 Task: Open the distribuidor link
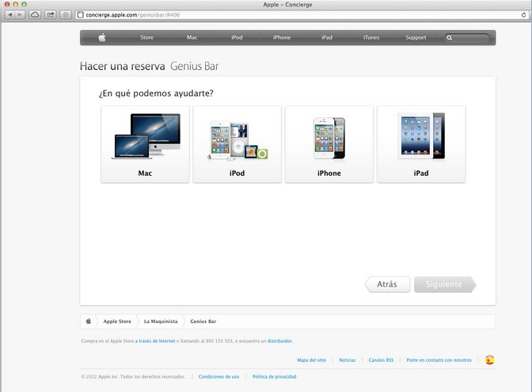coord(279,341)
